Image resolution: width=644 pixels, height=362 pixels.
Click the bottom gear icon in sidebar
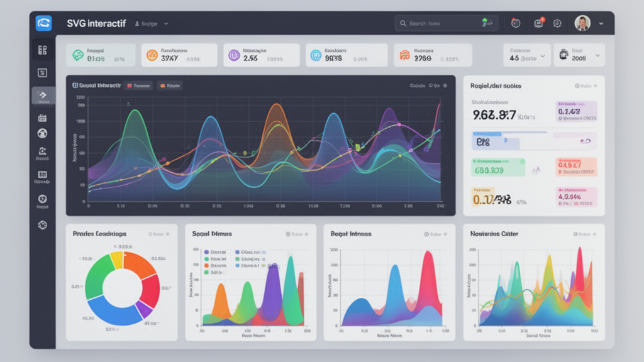(x=43, y=224)
